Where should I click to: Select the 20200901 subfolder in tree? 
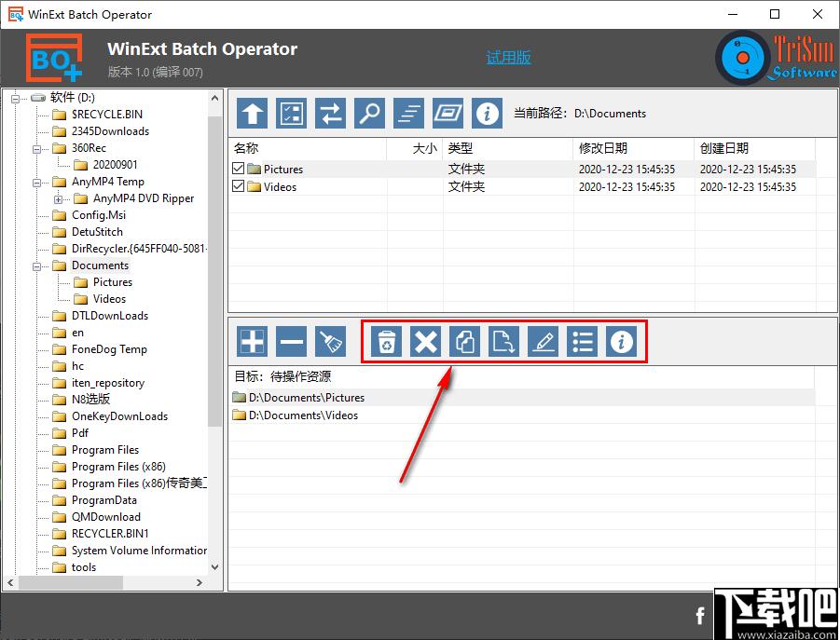[x=116, y=164]
